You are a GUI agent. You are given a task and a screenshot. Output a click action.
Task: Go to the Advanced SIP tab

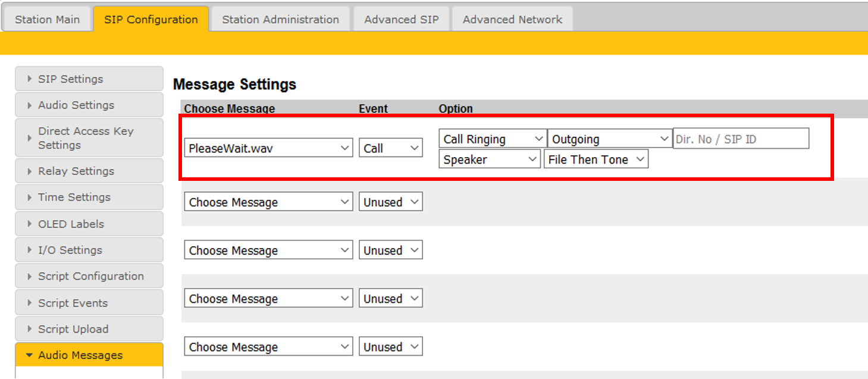[x=402, y=19]
